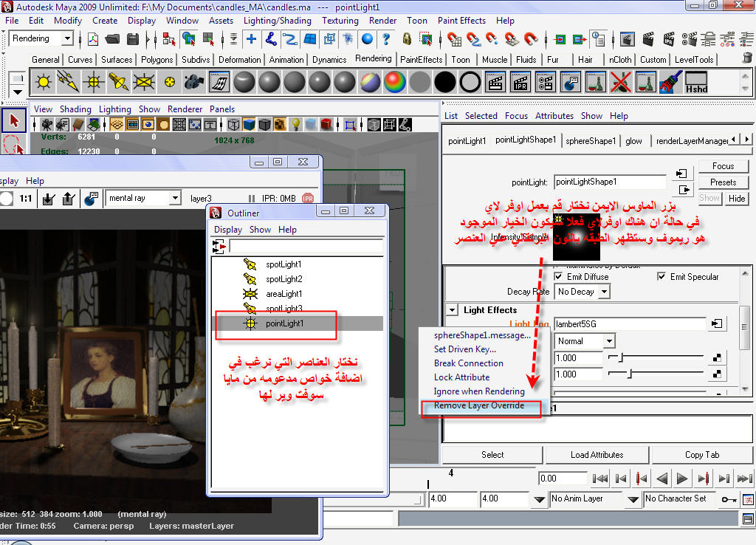Click the save scene floppy disk icon

coord(133,38)
